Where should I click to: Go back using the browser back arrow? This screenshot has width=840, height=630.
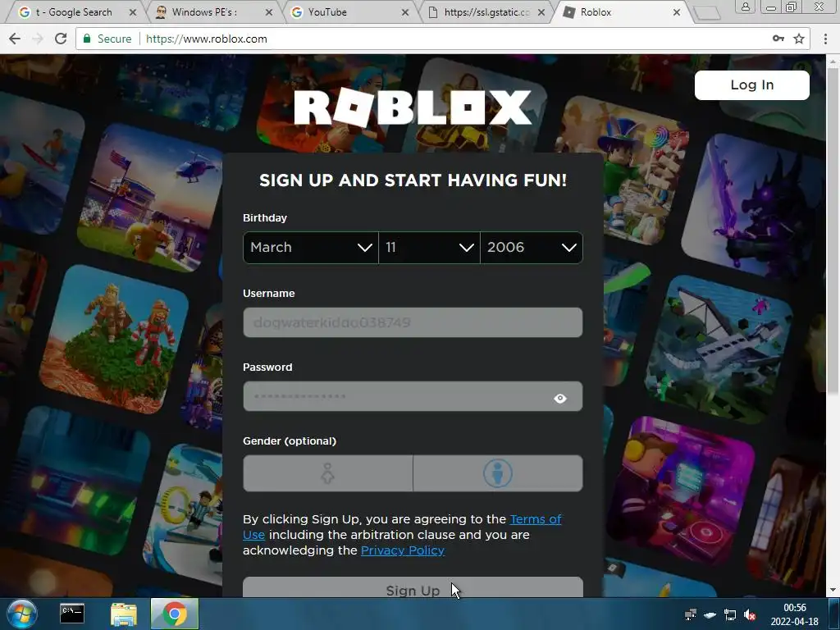click(15, 39)
